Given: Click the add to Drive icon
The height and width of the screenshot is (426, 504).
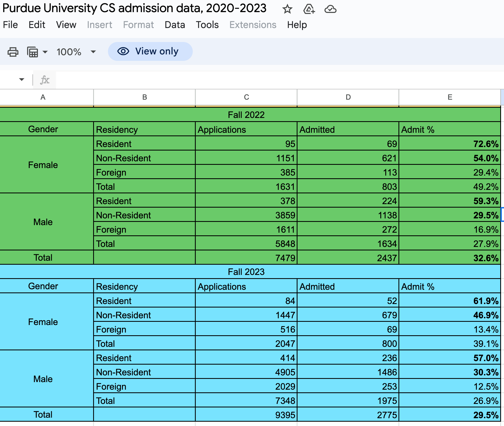Looking at the screenshot, I should [x=309, y=9].
